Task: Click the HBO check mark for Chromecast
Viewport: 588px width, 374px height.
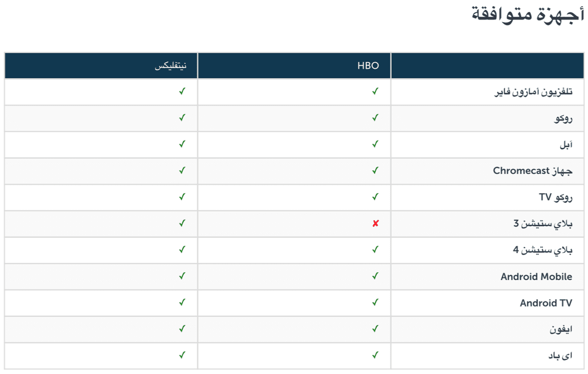Action: pos(375,170)
